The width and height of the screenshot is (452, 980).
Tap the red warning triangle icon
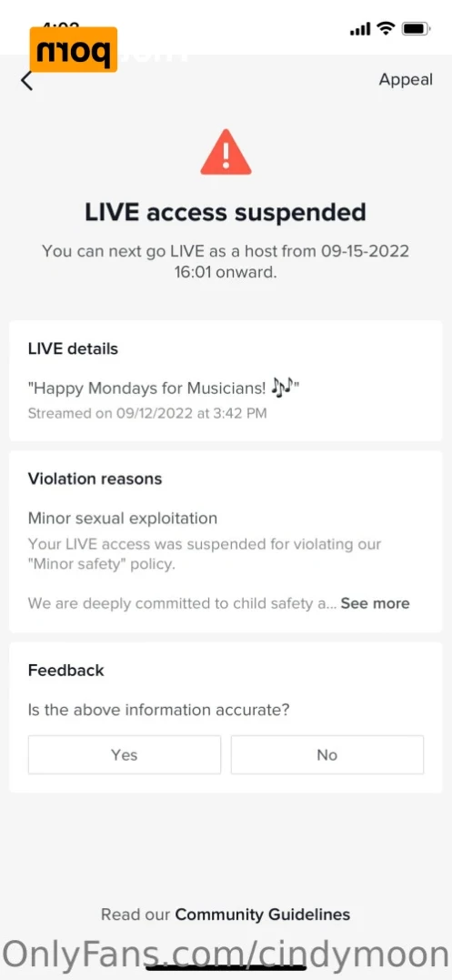(x=226, y=152)
